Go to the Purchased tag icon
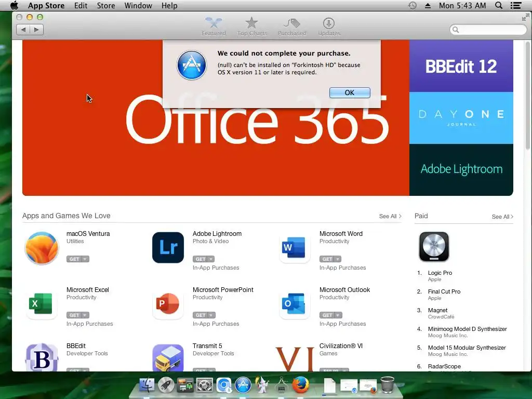 tap(292, 23)
